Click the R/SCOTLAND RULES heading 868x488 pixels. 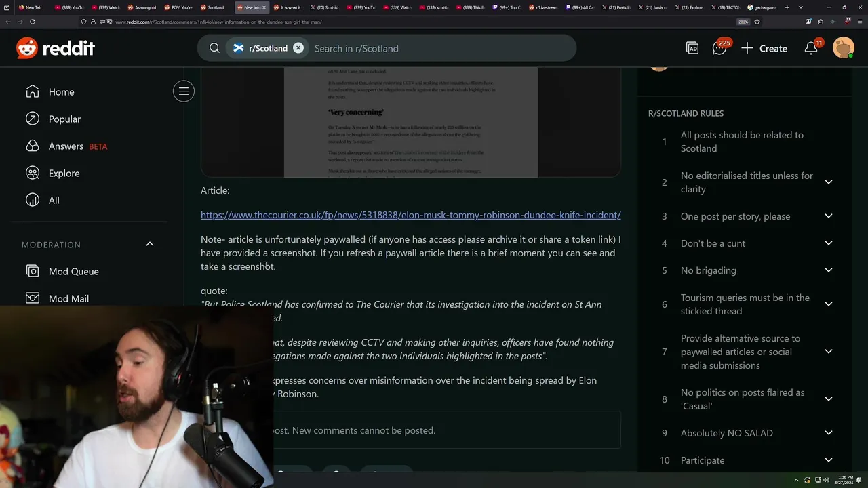tap(686, 113)
